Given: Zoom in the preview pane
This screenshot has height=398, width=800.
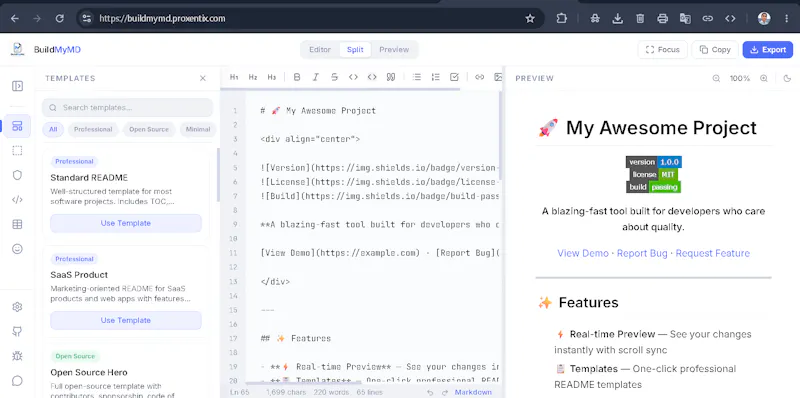Looking at the screenshot, I should click(764, 79).
